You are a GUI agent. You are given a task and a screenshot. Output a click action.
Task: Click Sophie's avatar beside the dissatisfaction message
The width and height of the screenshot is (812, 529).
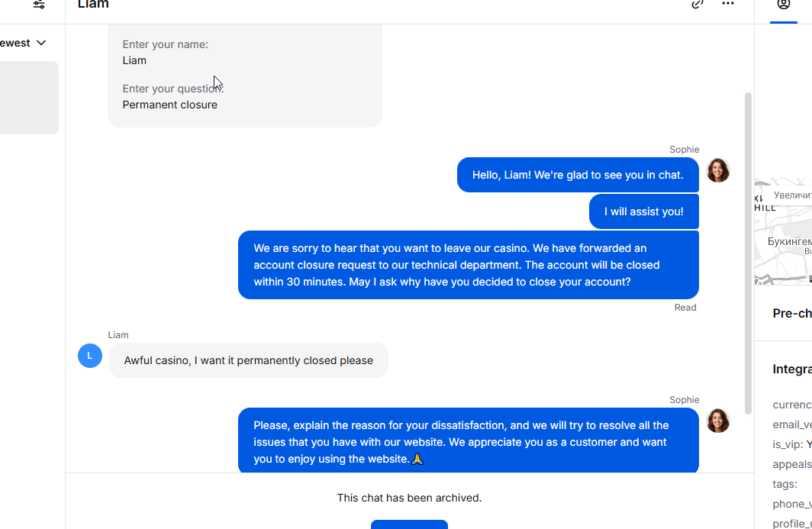[718, 421]
